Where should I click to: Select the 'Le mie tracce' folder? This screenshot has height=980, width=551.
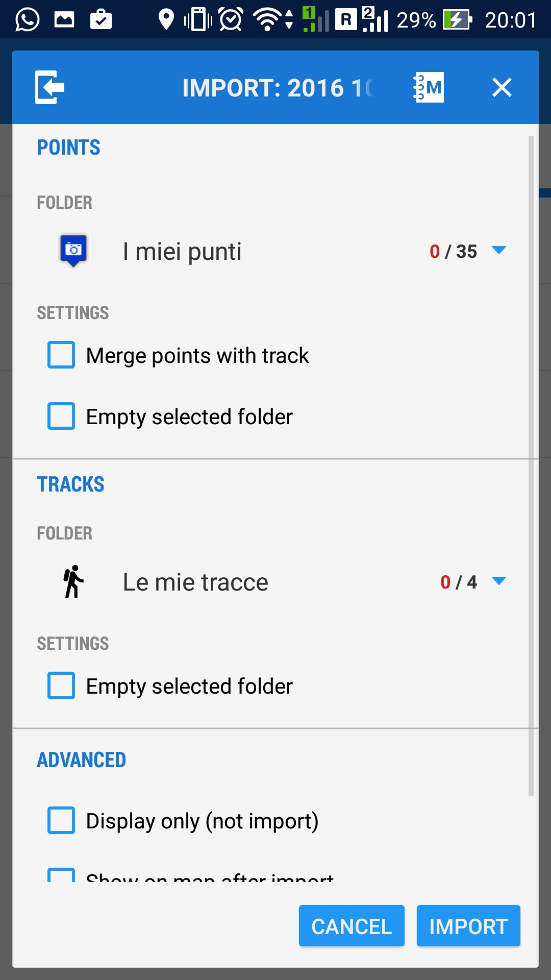click(195, 582)
